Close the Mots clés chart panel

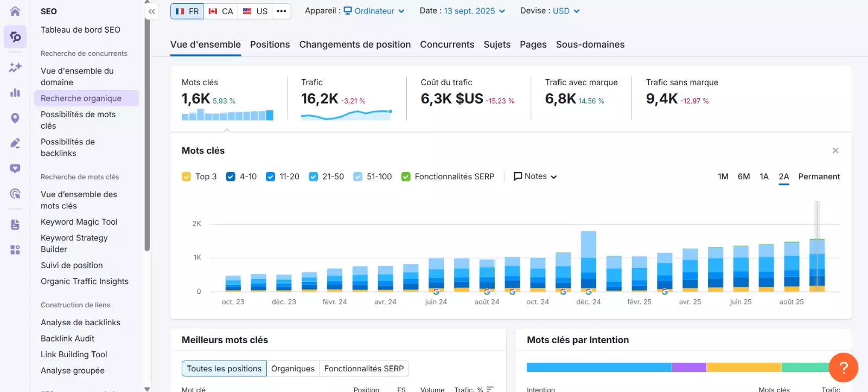(835, 150)
